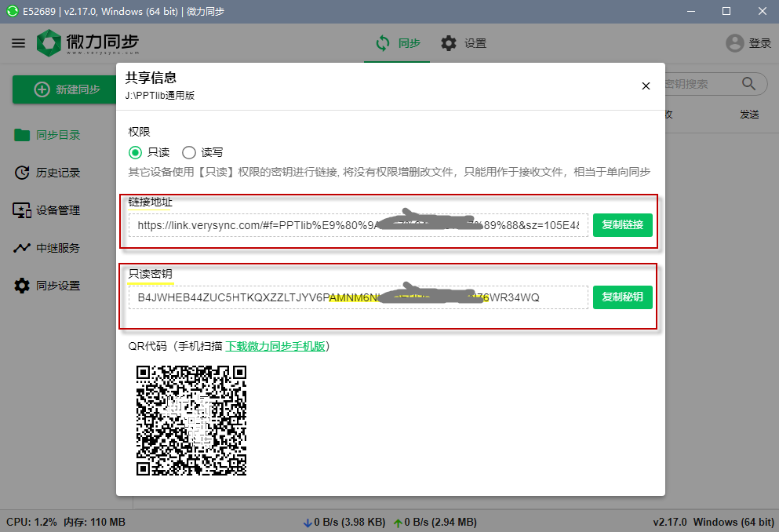Click the relay service line chart icon
Viewport: 779px width, 532px height.
point(22,248)
